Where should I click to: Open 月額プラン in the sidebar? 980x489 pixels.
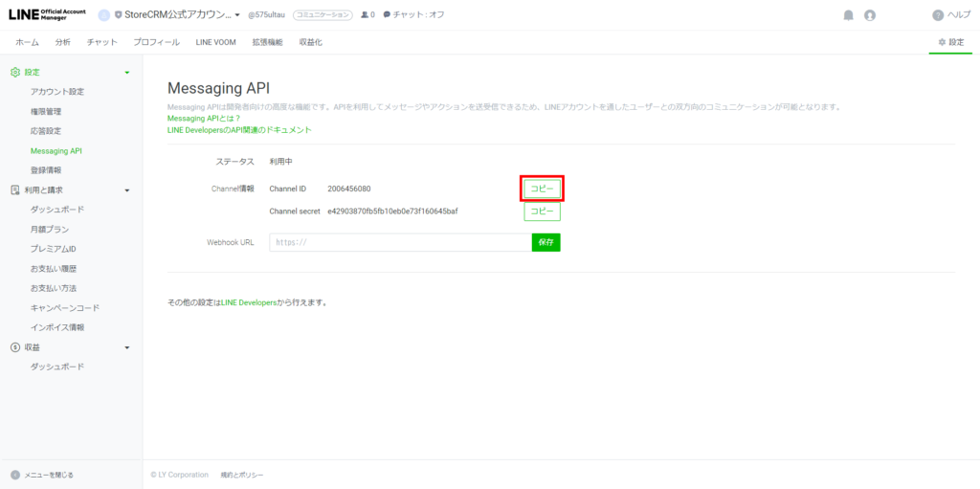click(x=50, y=230)
